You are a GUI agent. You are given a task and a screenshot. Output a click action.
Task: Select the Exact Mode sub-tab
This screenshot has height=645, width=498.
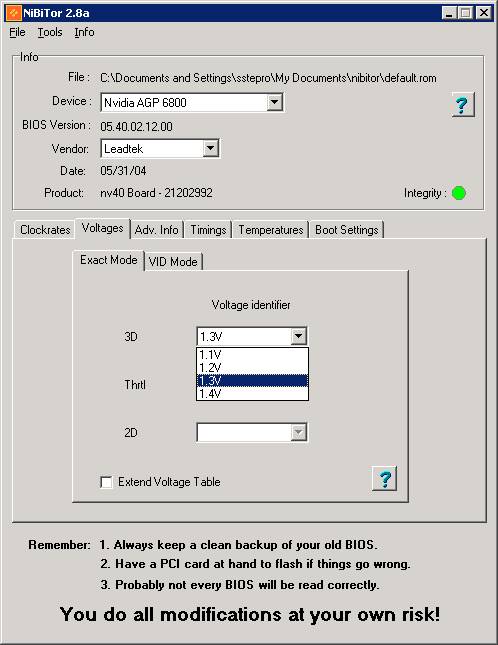(x=109, y=260)
